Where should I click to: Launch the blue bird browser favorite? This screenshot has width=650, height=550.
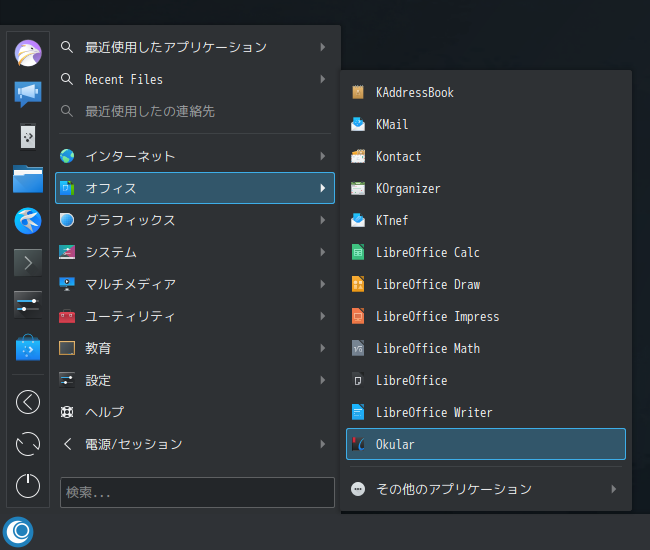(28, 220)
